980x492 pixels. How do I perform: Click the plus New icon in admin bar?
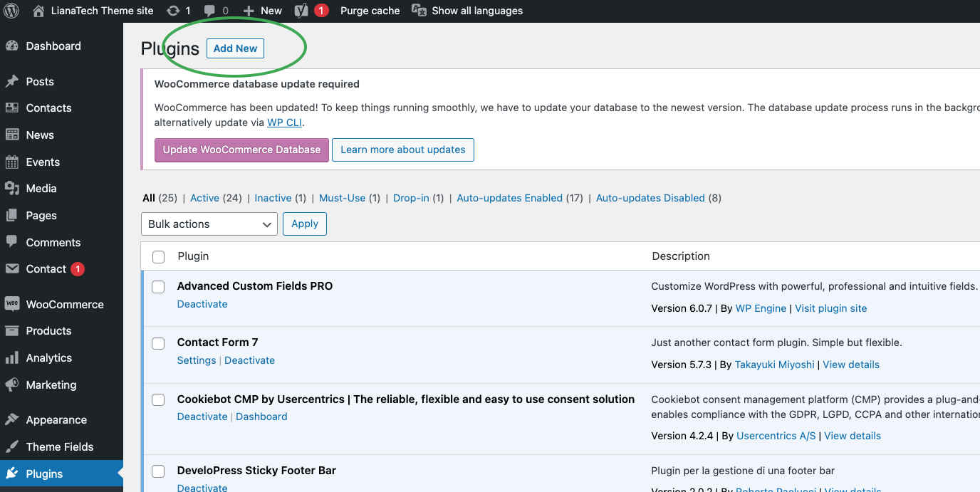[249, 11]
